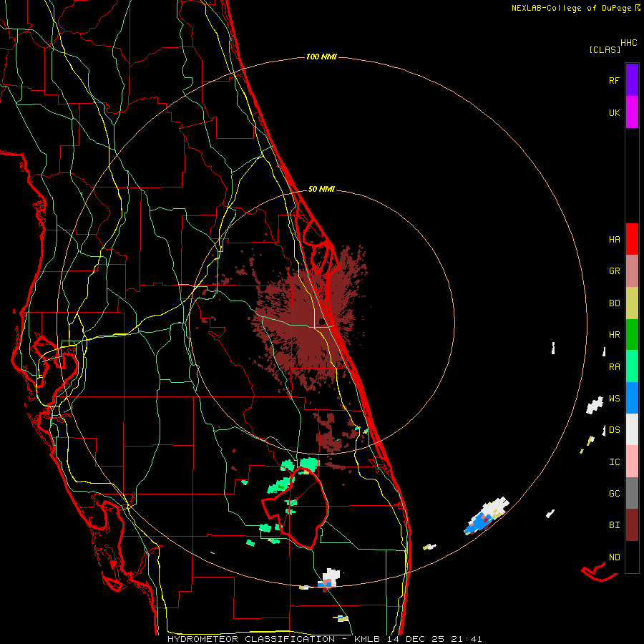The image size is (644, 644).
Task: Click 'HYDROMETEOR CLASSIFICATION' in the bottom caption
Action: tap(251, 639)
